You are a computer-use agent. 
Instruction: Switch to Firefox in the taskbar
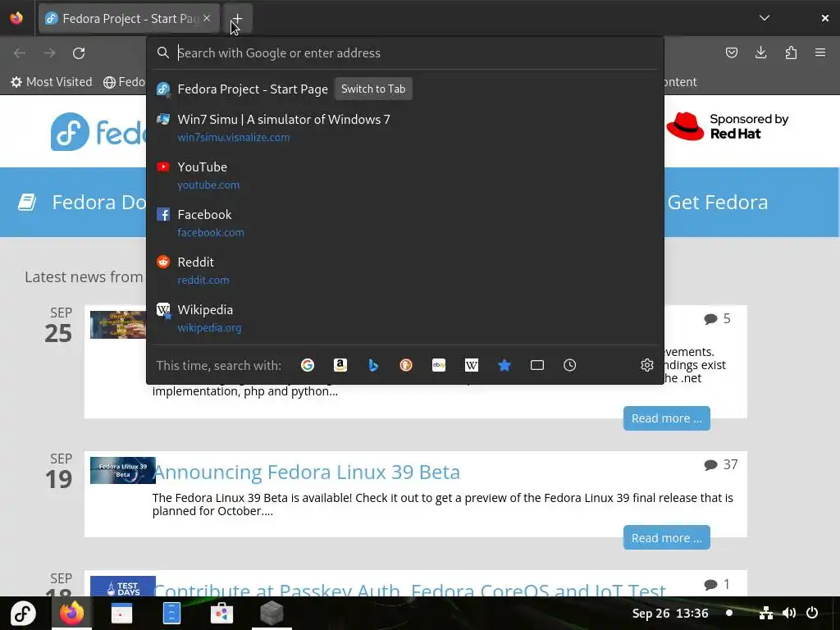pos(71,614)
